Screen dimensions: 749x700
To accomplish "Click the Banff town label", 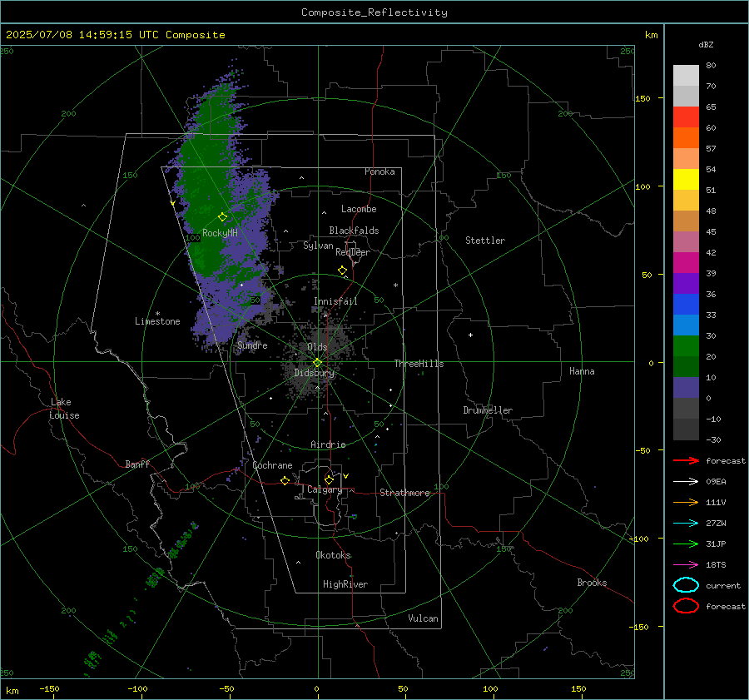I will coord(137,464).
